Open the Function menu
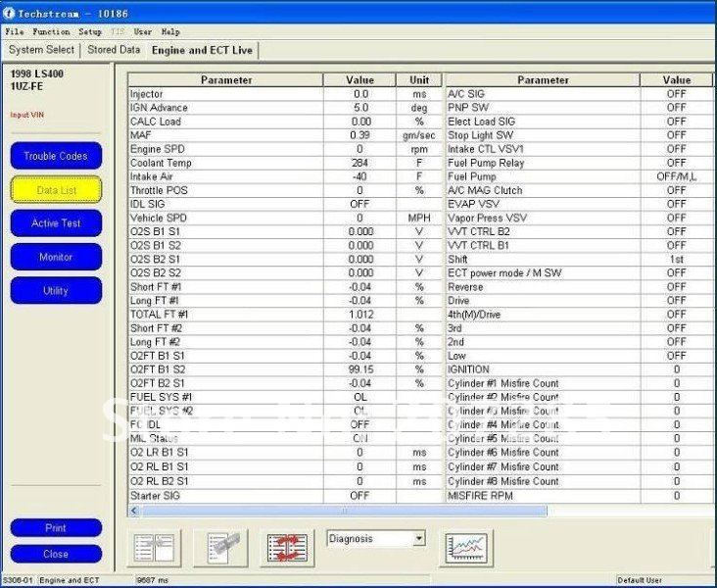Screen dimensions: 717x588 pyautogui.click(x=51, y=31)
